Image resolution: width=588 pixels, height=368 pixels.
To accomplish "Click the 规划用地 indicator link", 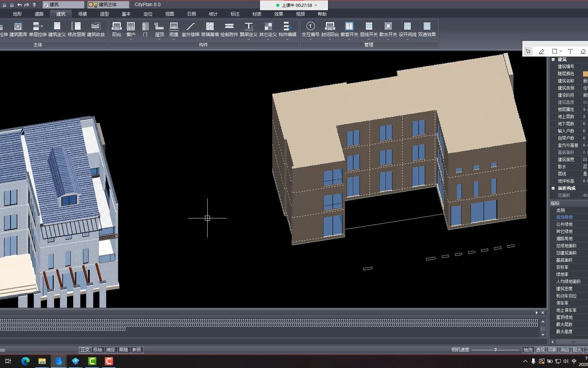I will [564, 217].
